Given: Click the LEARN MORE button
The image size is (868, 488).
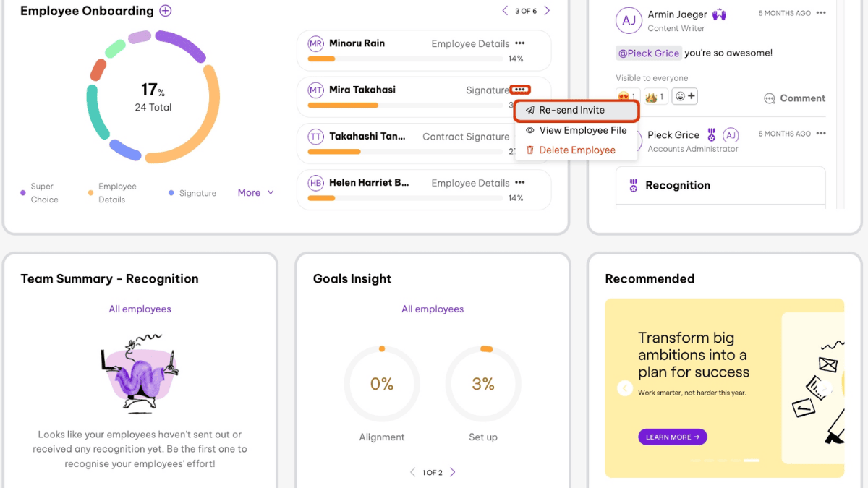Looking at the screenshot, I should (x=672, y=437).
